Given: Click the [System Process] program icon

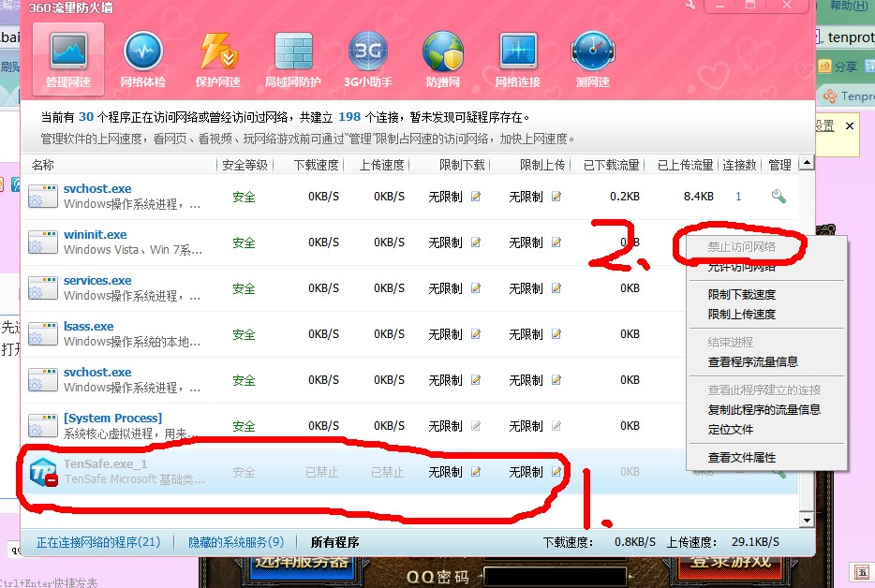Looking at the screenshot, I should 43,426.
